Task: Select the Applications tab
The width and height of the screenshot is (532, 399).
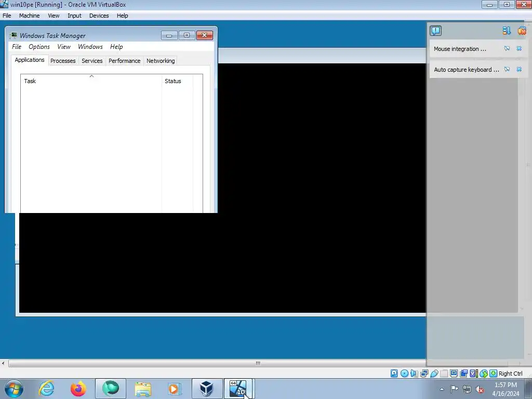Action: (x=30, y=60)
